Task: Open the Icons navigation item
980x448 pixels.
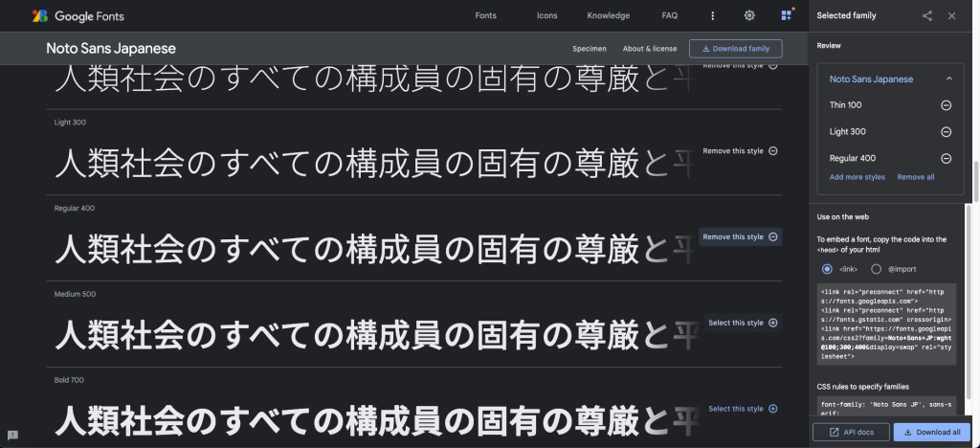Action: pyautogui.click(x=546, y=15)
